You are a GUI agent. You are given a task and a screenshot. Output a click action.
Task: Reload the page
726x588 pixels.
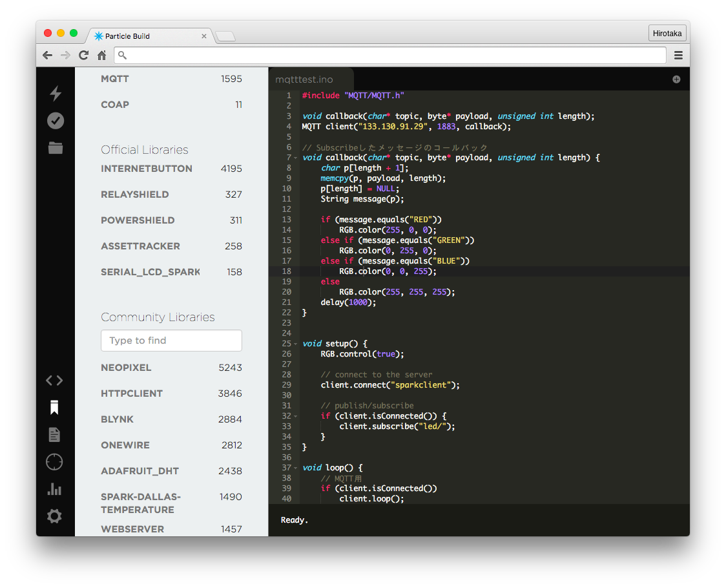pos(83,56)
